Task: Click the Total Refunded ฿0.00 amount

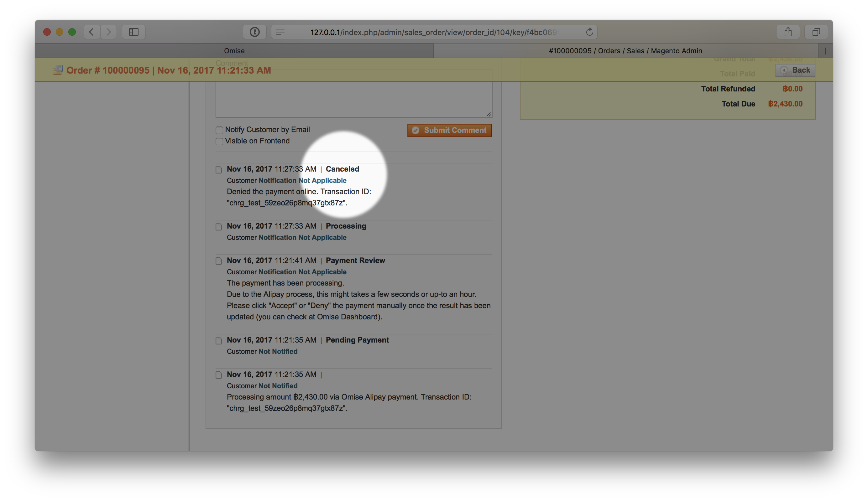Action: tap(792, 89)
